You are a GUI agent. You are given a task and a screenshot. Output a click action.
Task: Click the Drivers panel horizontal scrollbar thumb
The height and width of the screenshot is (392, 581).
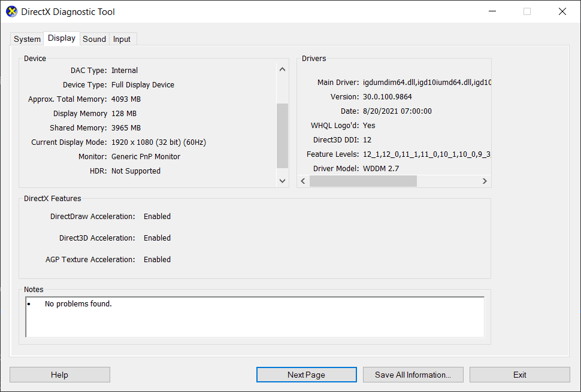click(363, 181)
